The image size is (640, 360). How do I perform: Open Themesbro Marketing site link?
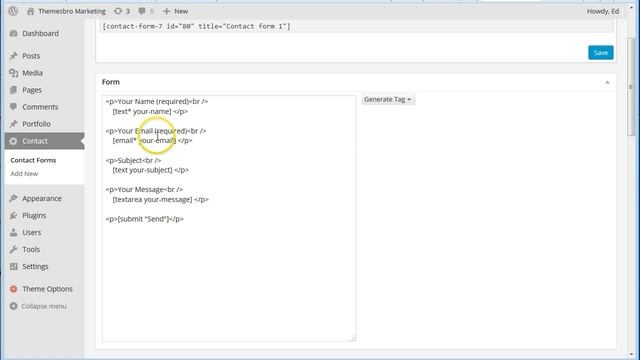72,11
